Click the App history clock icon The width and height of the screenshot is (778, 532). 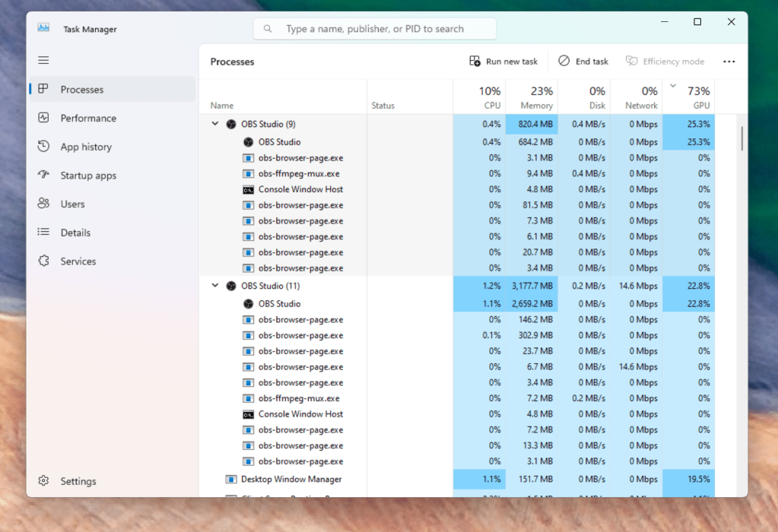click(43, 146)
